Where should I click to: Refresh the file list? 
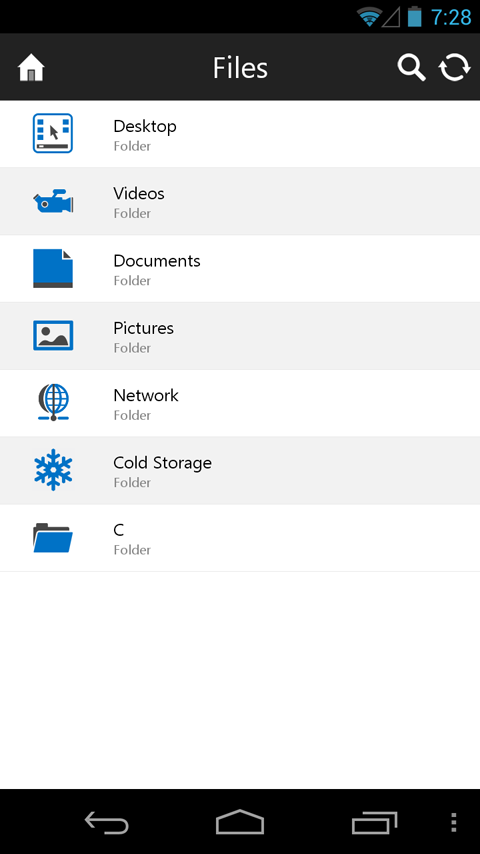(x=454, y=68)
